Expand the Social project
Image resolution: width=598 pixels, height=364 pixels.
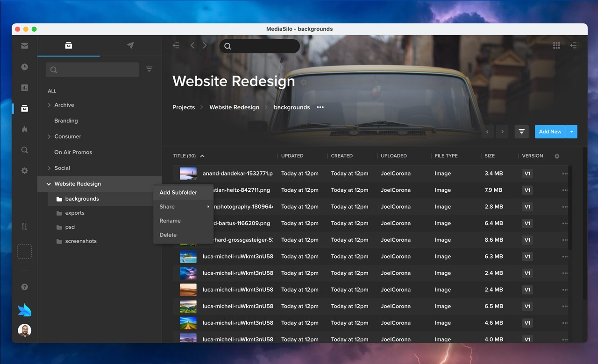[x=49, y=168]
